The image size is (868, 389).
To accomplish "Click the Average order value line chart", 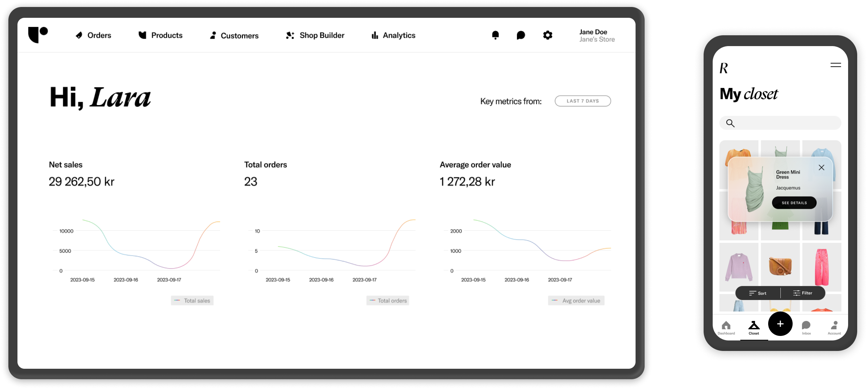I will [527, 250].
